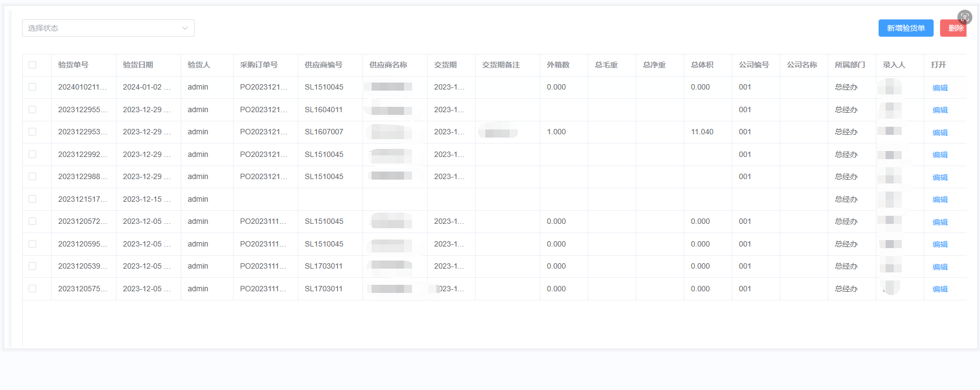This screenshot has width=980, height=390.
Task: Click supplier code SL1604011
Action: [324, 110]
